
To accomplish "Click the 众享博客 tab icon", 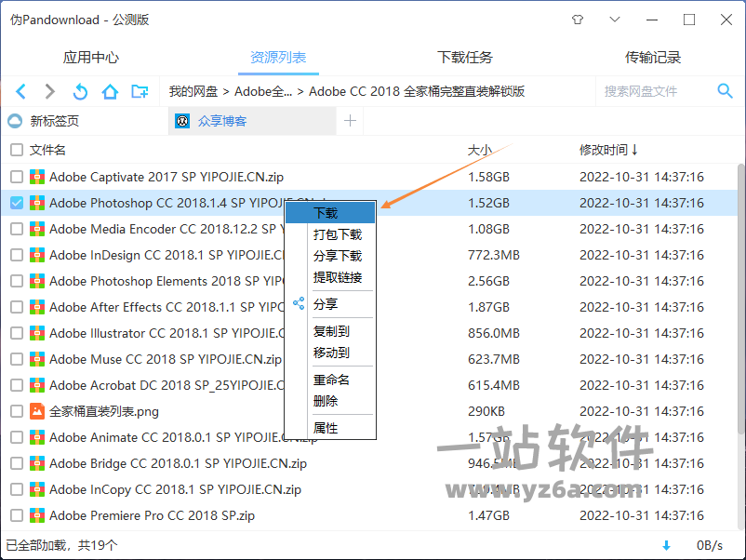I will tap(182, 121).
